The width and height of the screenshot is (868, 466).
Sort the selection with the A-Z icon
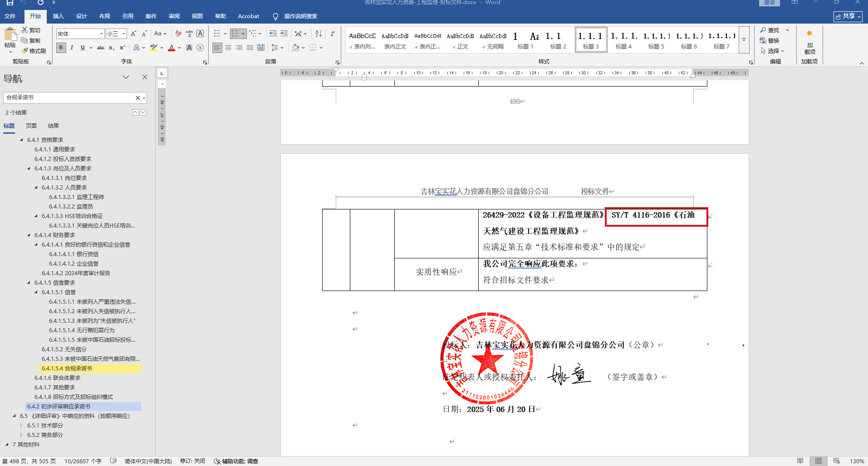[x=319, y=34]
